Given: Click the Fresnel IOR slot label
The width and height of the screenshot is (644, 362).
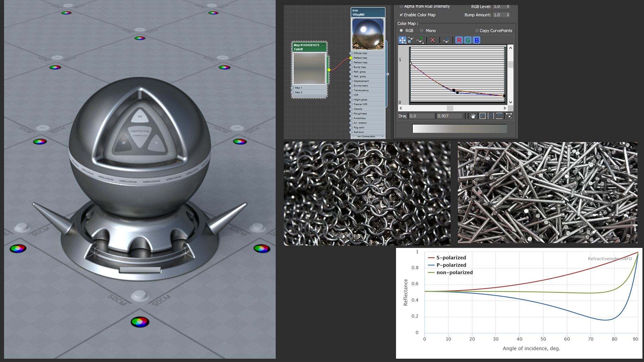Looking at the screenshot, I should tap(361, 104).
